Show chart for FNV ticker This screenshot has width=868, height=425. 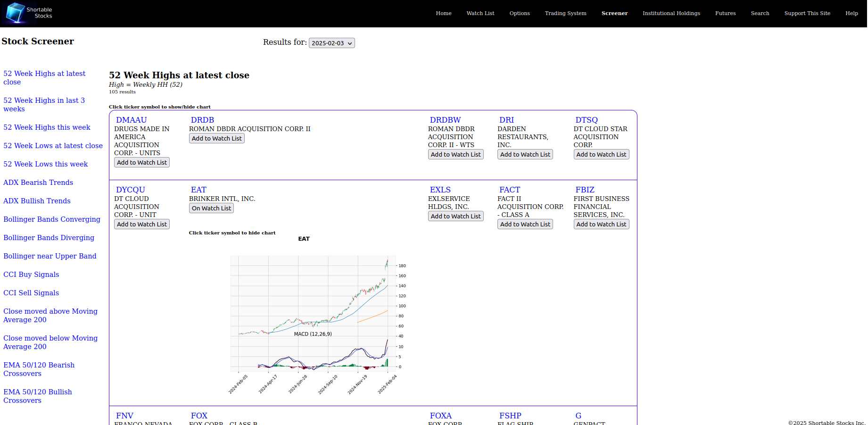[x=124, y=416]
